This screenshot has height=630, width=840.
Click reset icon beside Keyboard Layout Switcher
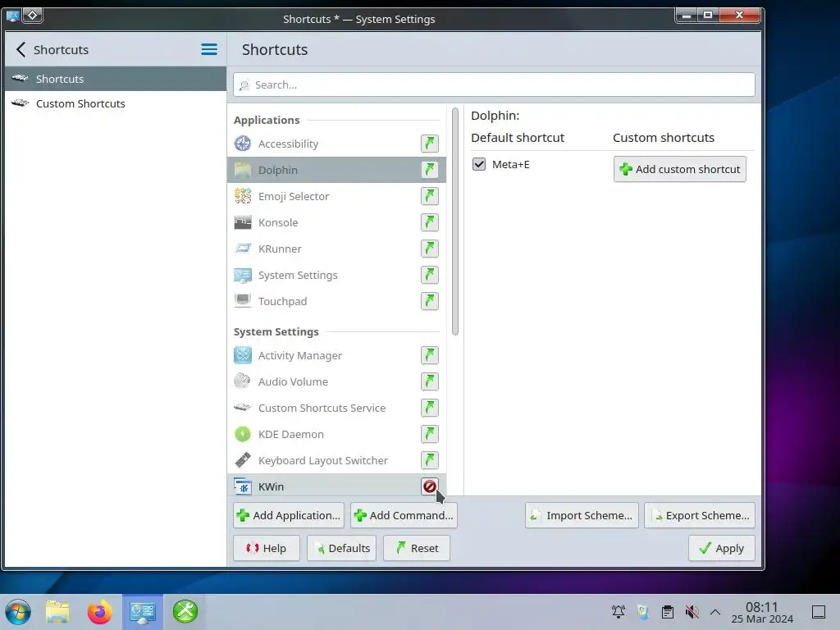point(430,460)
